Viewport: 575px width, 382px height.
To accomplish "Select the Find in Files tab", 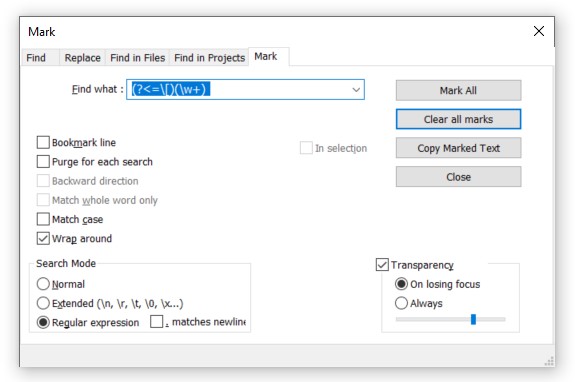I will click(138, 58).
